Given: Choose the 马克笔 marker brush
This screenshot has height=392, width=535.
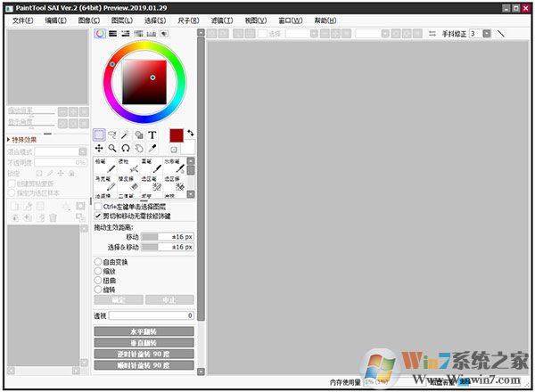Looking at the screenshot, I should [104, 183].
